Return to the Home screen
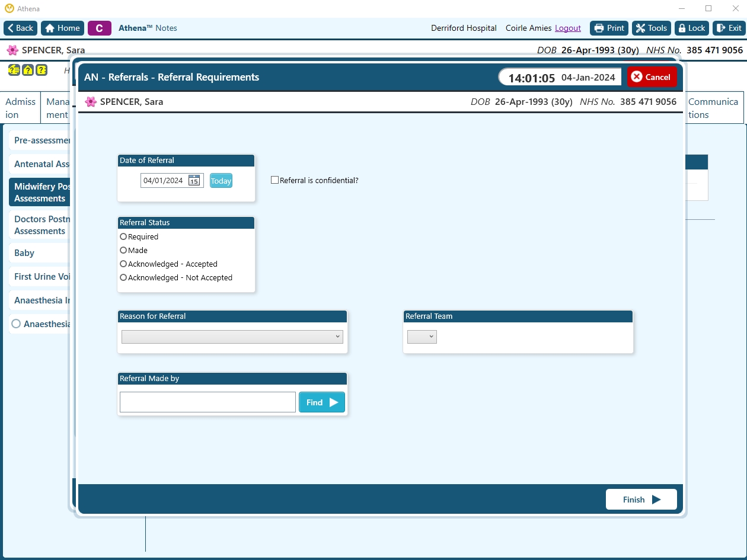The image size is (747, 560). point(62,28)
